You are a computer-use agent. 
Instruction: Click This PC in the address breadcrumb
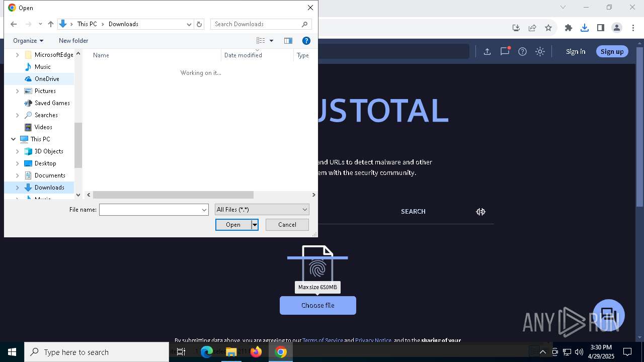pyautogui.click(x=87, y=24)
